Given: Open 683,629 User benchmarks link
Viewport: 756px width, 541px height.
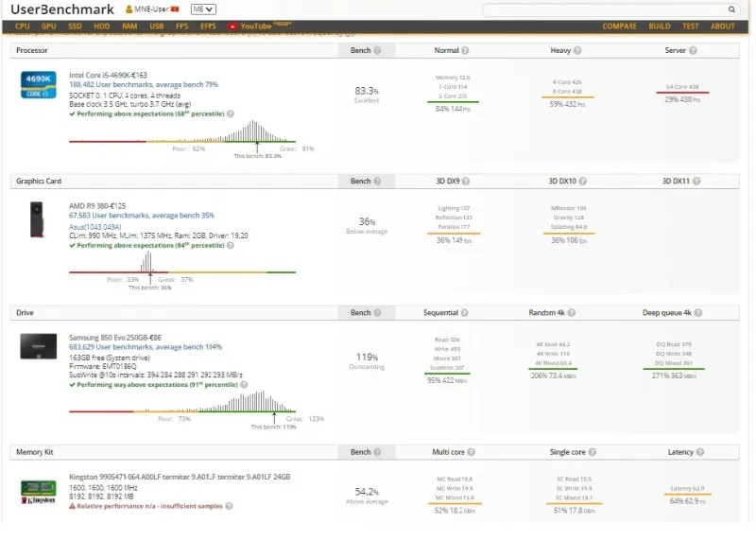Looking at the screenshot, I should [x=146, y=347].
